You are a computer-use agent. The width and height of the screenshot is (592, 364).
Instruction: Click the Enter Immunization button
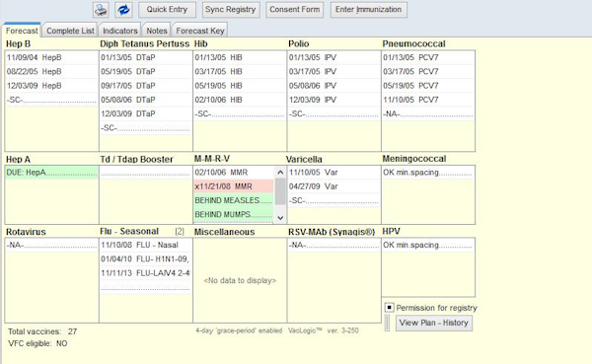point(368,10)
